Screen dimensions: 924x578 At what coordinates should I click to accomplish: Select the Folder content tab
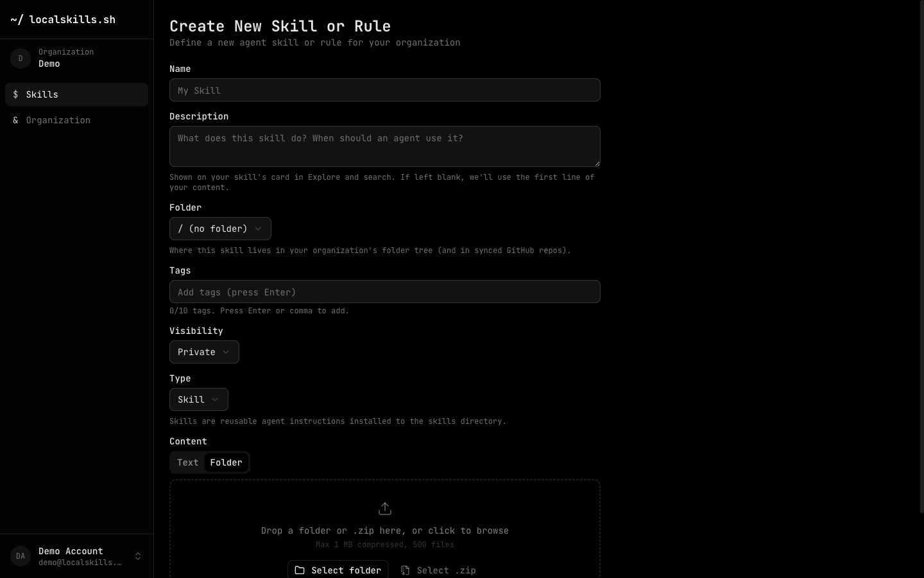(227, 462)
